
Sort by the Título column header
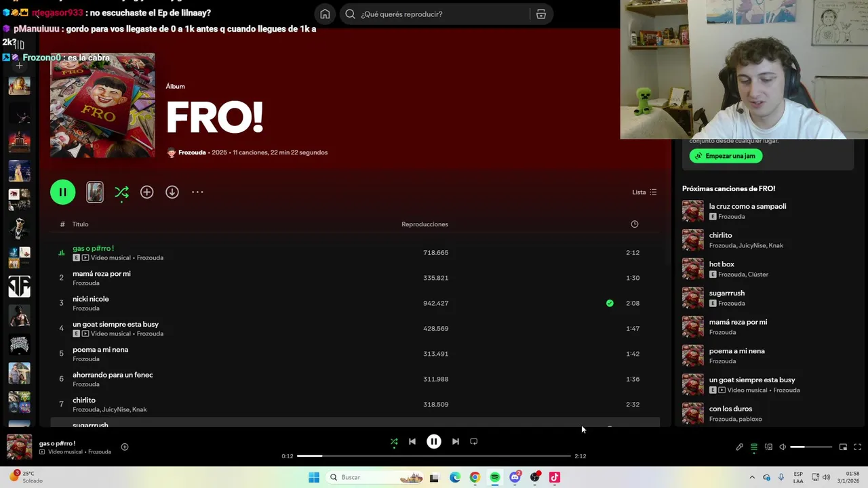point(81,224)
